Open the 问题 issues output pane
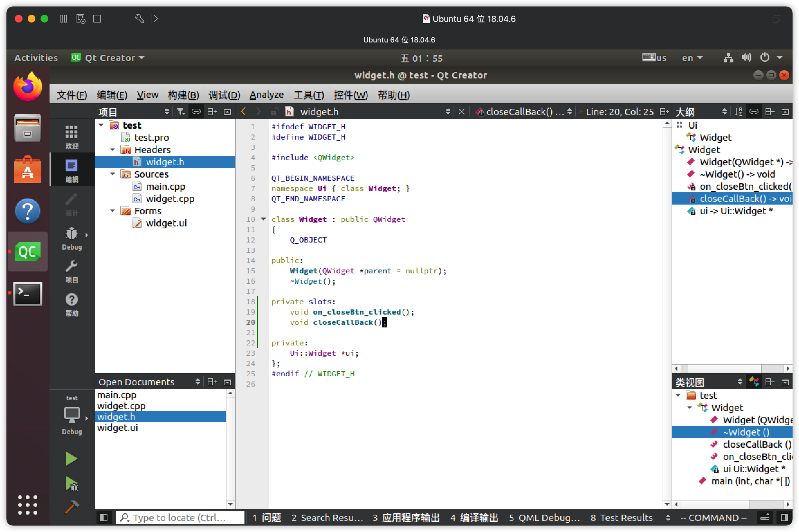Screen dimensions: 799x532 point(267,518)
